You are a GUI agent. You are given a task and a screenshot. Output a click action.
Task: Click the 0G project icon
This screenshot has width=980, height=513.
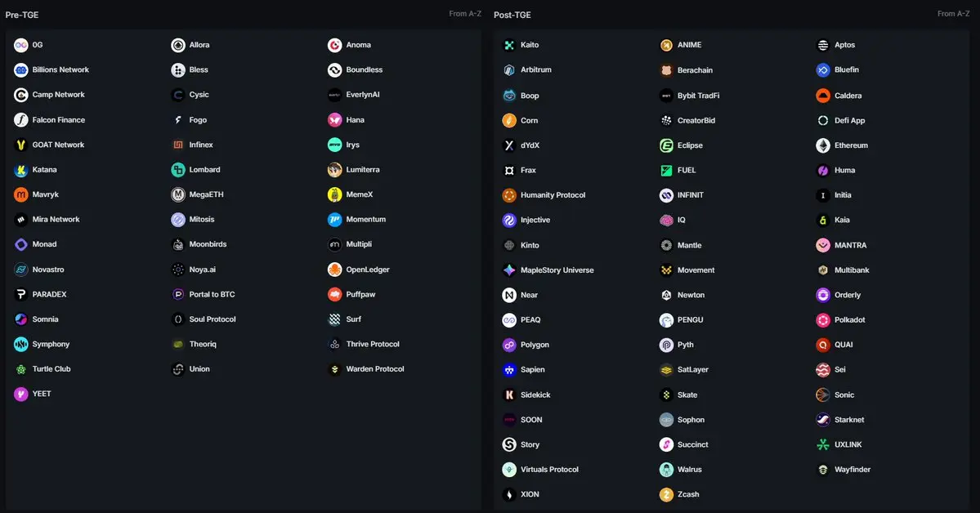pyautogui.click(x=21, y=45)
